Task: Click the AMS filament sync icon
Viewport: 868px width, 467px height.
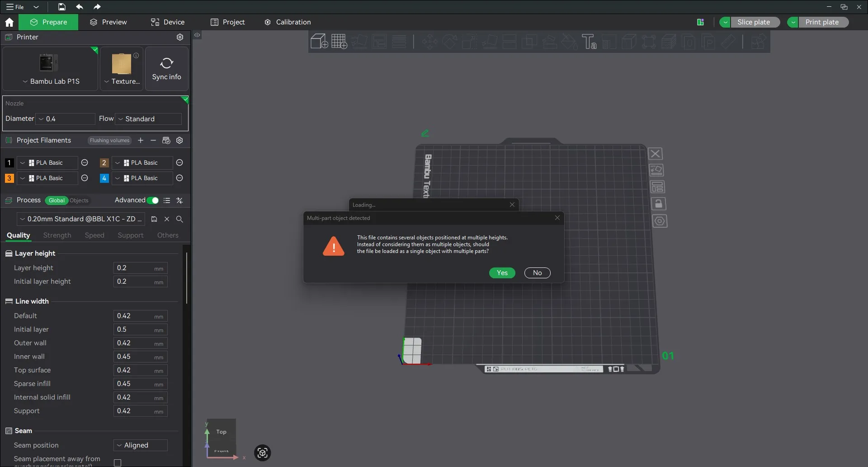Action: 166,140
